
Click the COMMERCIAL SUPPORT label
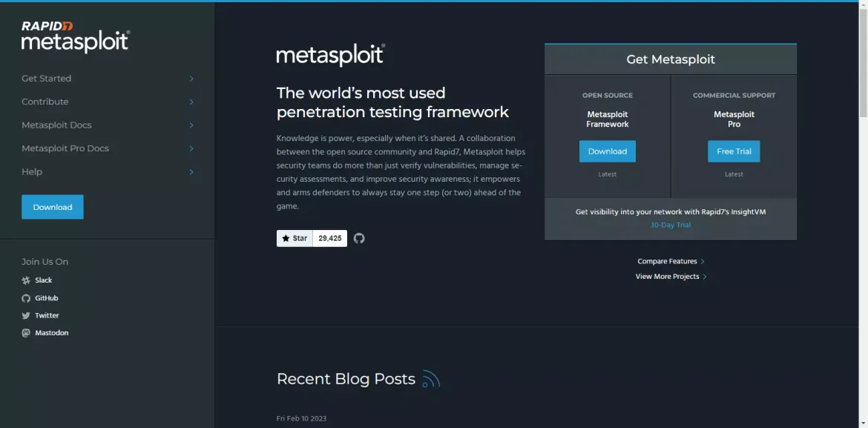tap(734, 95)
